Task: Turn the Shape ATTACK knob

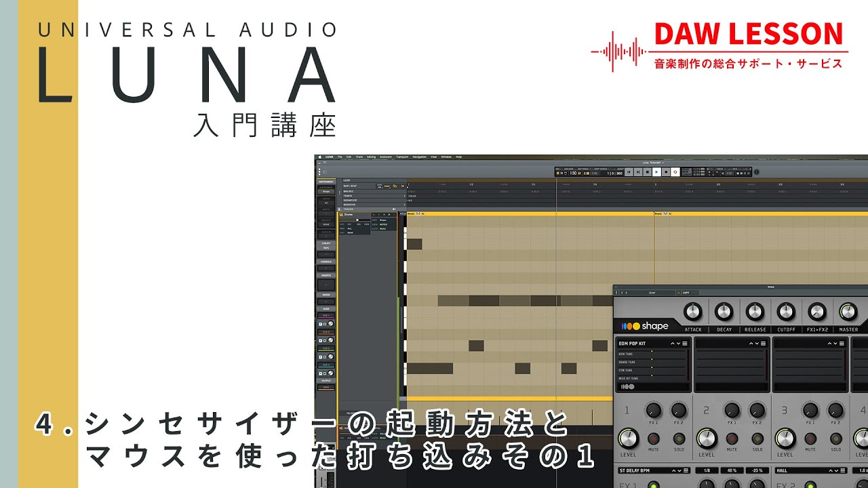Action: pyautogui.click(x=692, y=312)
